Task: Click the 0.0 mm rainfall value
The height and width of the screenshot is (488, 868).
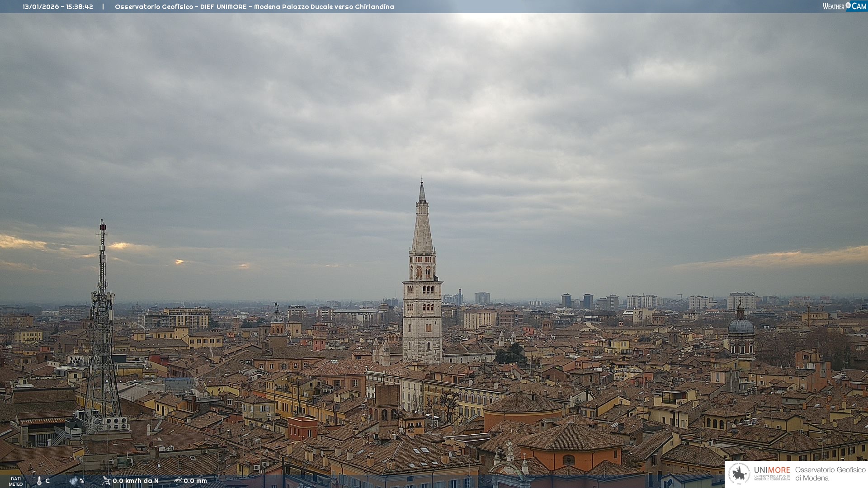Action: click(195, 481)
